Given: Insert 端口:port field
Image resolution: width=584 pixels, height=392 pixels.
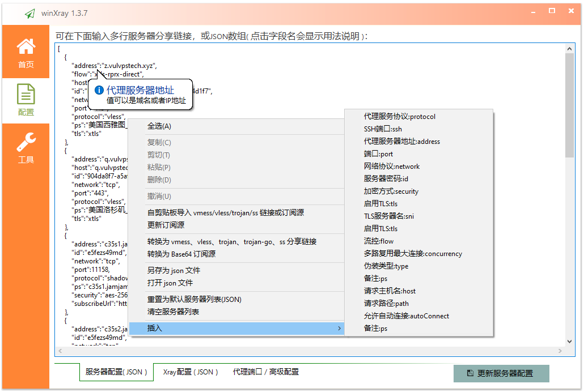Looking at the screenshot, I should click(x=418, y=154).
